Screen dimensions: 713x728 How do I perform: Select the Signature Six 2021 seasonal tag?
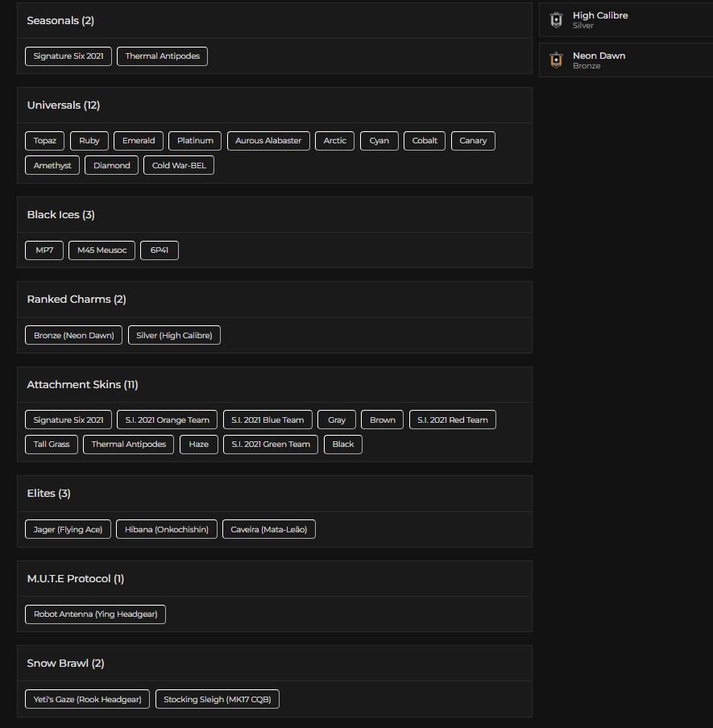click(68, 56)
